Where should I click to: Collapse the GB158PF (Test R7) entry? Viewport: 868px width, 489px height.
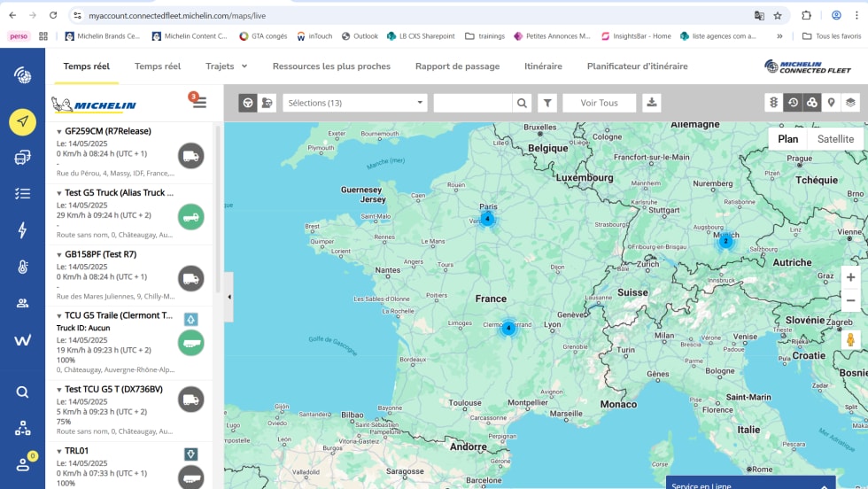(x=58, y=255)
